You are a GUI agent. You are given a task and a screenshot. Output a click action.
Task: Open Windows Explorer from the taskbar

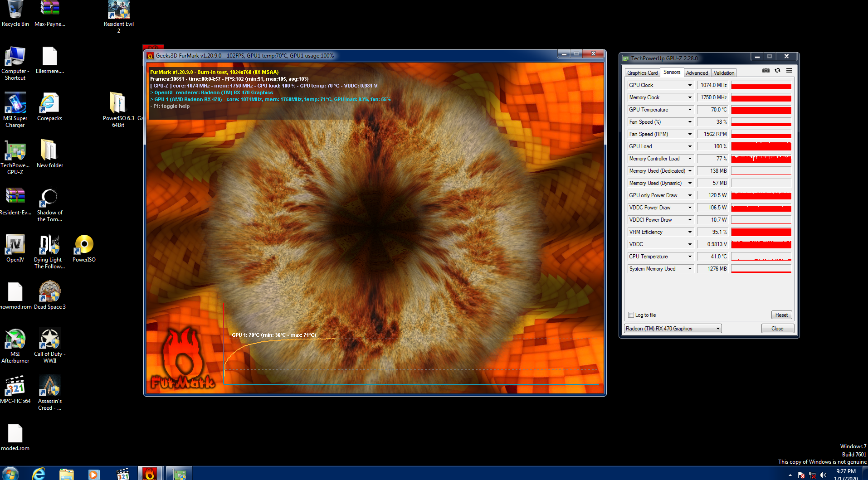pos(66,474)
